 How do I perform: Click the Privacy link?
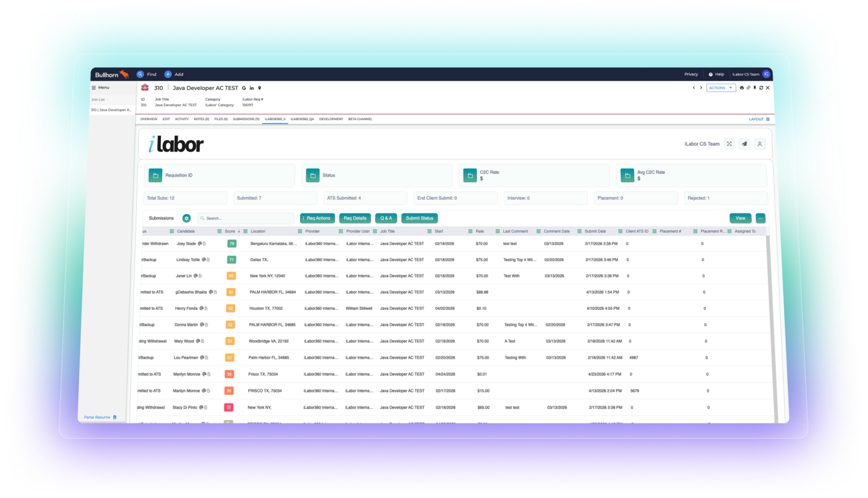691,74
